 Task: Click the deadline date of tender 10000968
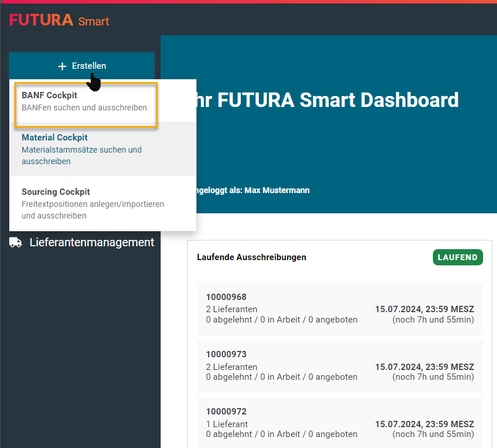[424, 309]
